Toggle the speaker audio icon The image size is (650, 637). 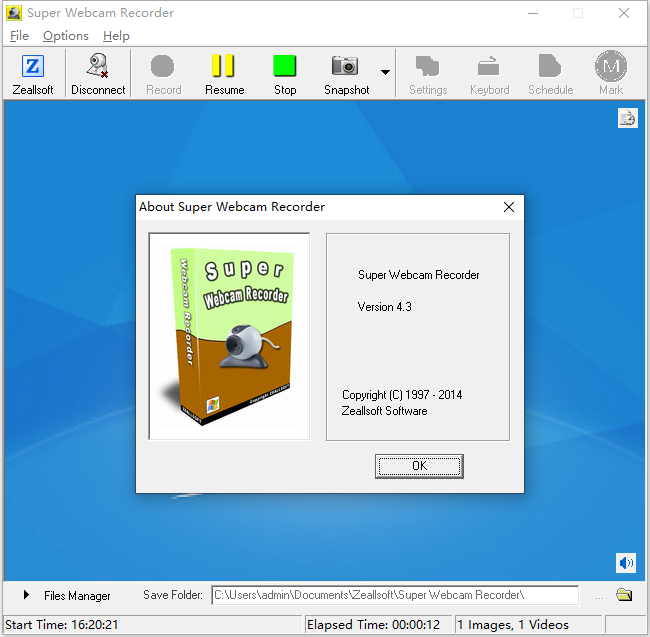626,563
